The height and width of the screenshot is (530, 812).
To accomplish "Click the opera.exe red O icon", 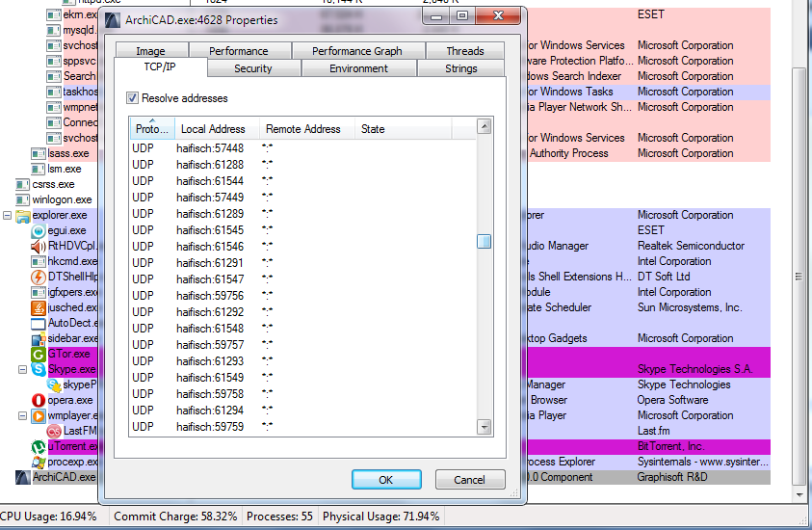I will tap(39, 401).
